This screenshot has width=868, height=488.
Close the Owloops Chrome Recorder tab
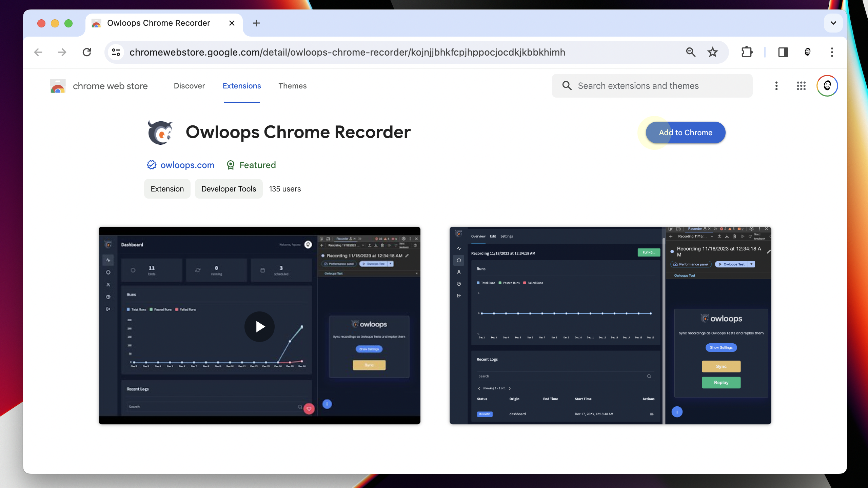pyautogui.click(x=232, y=23)
